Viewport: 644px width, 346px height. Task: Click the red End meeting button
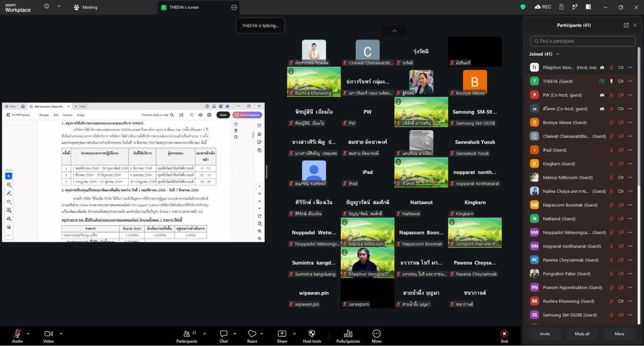[504, 336]
